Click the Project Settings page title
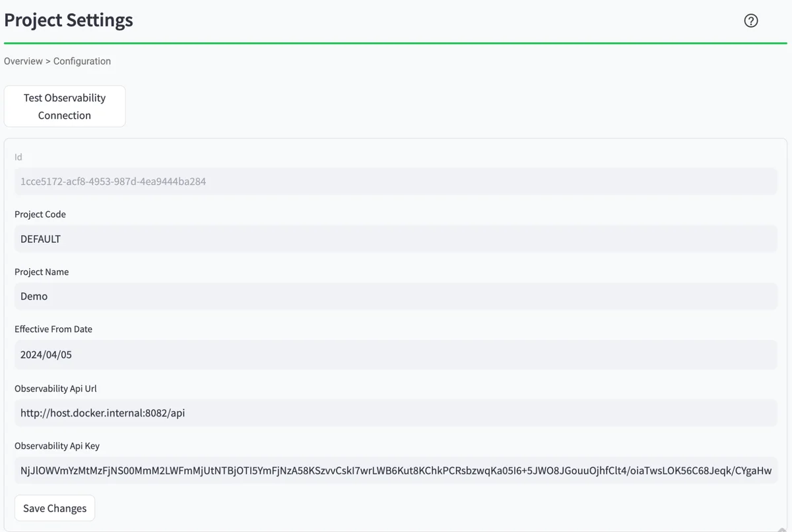 pos(68,20)
